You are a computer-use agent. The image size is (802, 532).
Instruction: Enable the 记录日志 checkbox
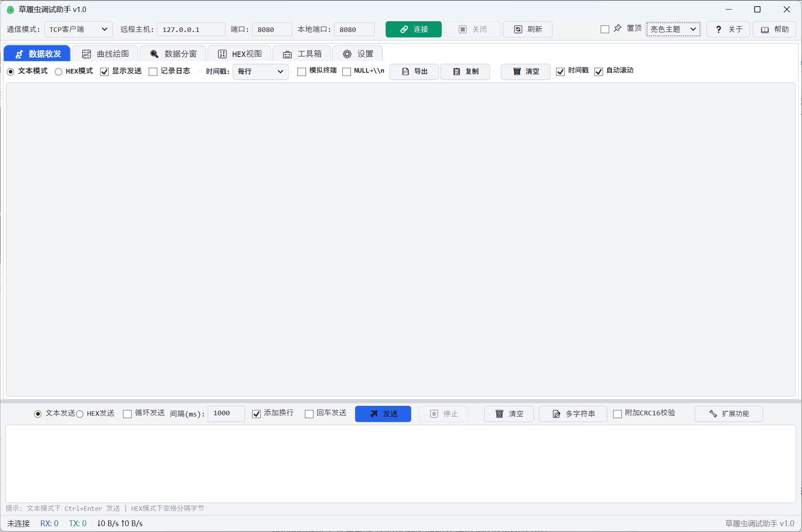[x=153, y=72]
